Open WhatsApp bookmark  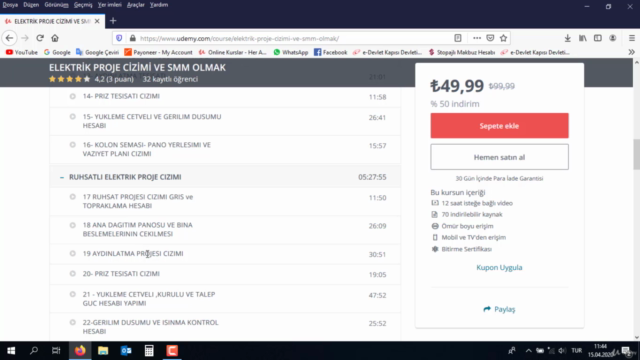291,52
